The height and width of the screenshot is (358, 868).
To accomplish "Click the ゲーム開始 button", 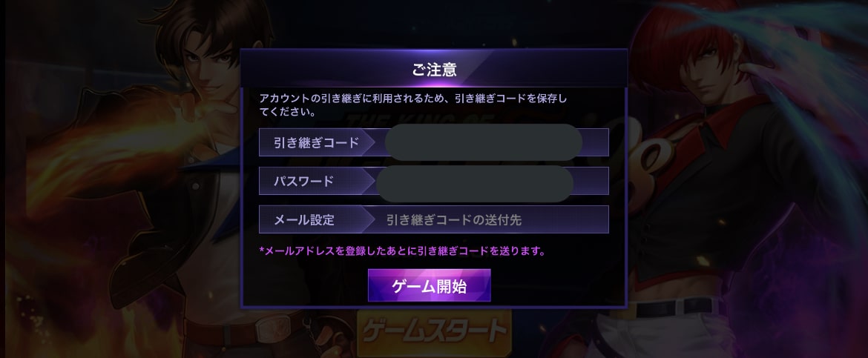I will point(429,285).
